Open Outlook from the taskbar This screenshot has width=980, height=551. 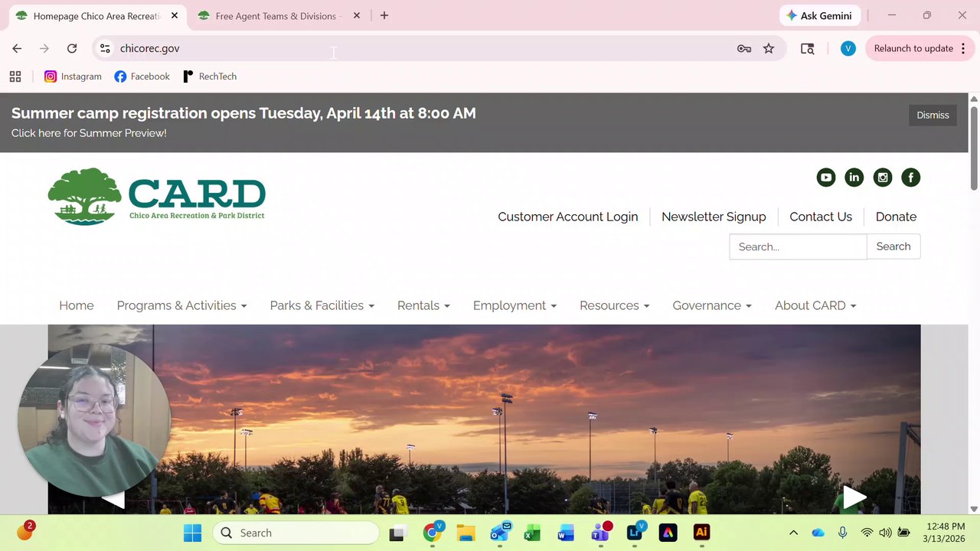pyautogui.click(x=500, y=533)
